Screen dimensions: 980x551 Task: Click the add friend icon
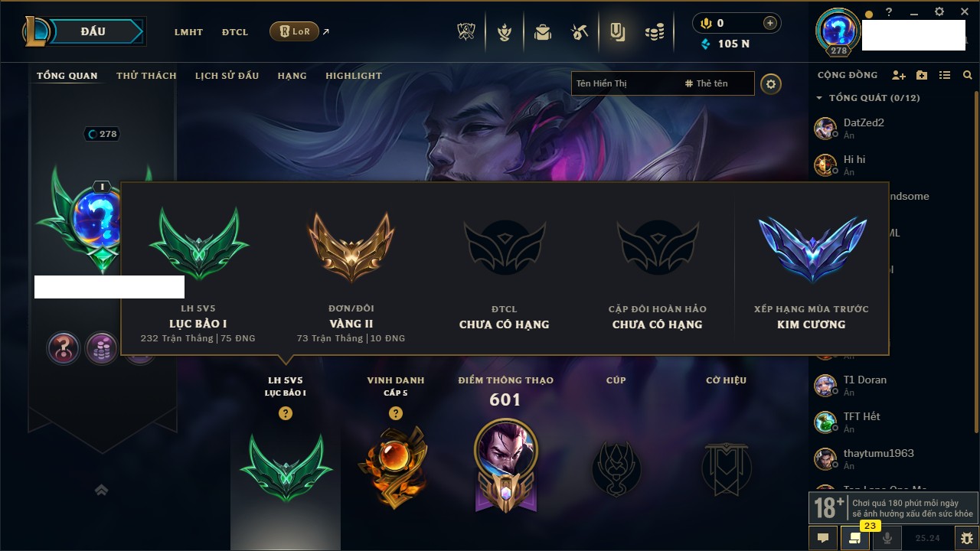[899, 75]
